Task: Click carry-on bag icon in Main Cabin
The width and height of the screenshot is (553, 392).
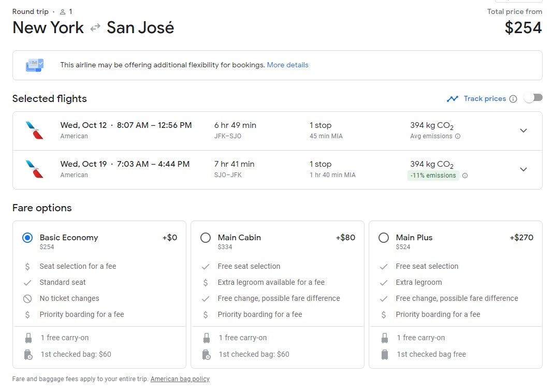Action: pos(207,338)
